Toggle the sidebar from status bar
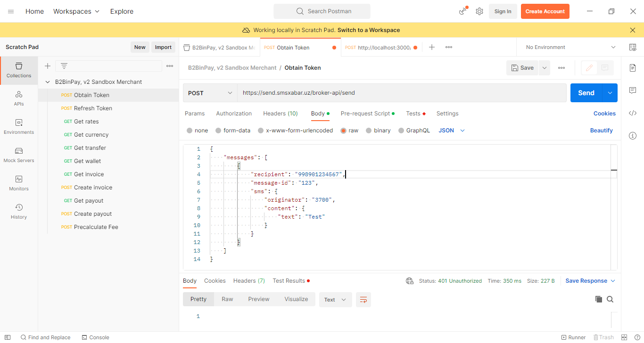644x343 pixels. click(8, 337)
